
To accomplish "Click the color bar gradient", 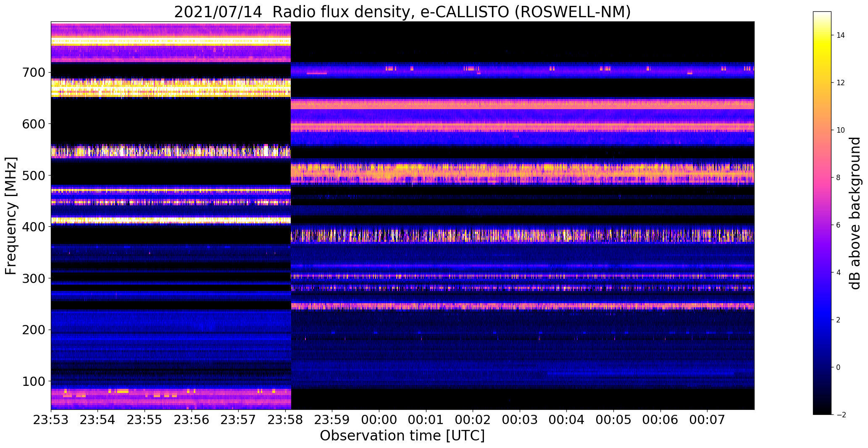I will 822,213.
